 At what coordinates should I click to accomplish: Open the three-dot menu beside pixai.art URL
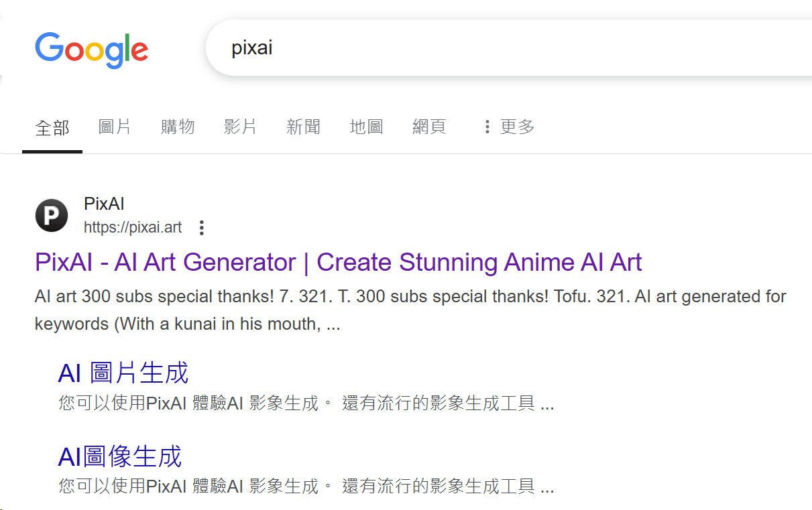click(x=201, y=228)
